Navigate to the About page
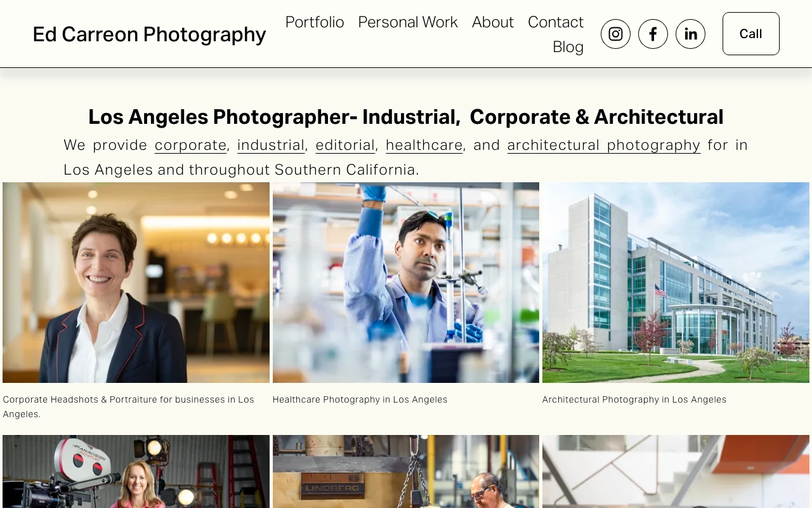The width and height of the screenshot is (812, 508). (x=493, y=22)
